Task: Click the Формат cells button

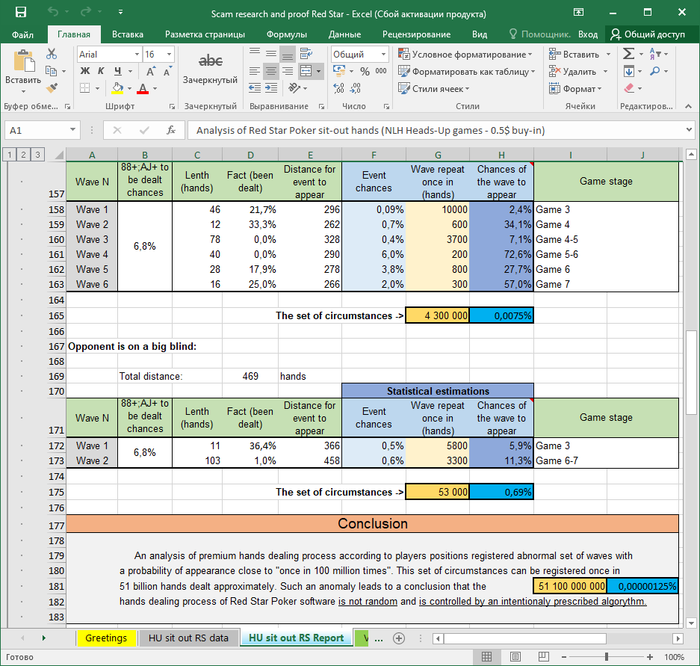Action: [x=575, y=88]
